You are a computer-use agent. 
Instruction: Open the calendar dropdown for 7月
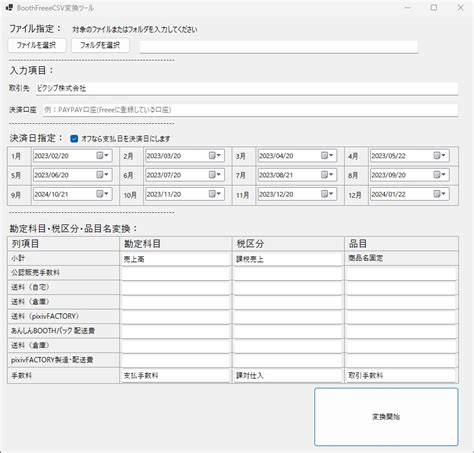click(x=327, y=175)
